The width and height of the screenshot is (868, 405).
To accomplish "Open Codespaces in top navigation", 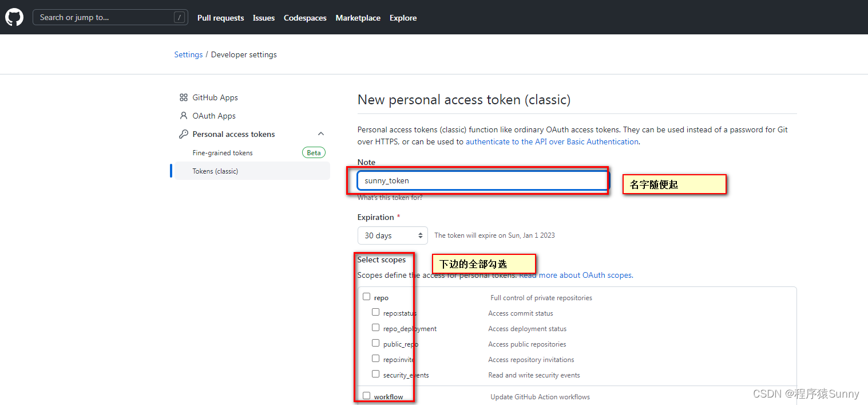I will pos(305,18).
